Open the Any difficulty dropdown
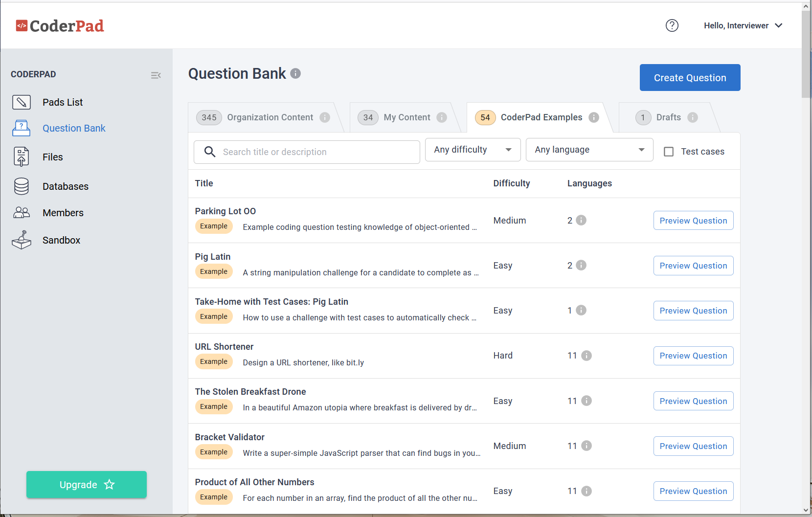812x517 pixels. 473,150
